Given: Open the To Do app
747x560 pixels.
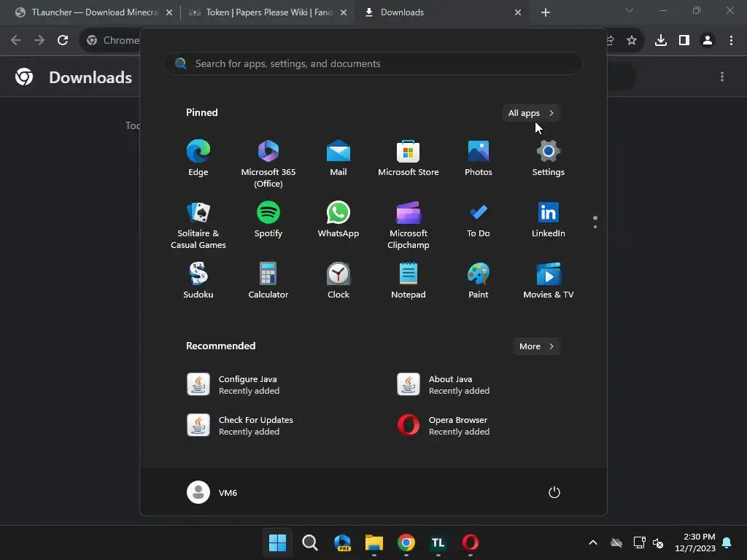Looking at the screenshot, I should (x=479, y=219).
